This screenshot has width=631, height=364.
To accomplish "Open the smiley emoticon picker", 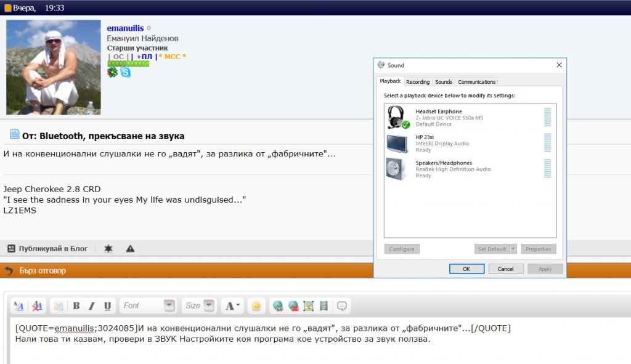I will (256, 305).
